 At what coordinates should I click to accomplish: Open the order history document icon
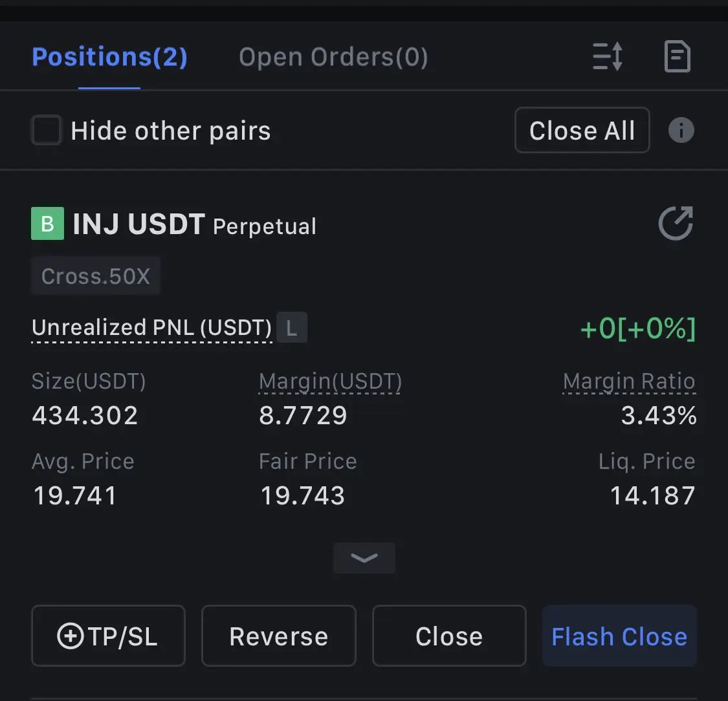pyautogui.click(x=678, y=57)
